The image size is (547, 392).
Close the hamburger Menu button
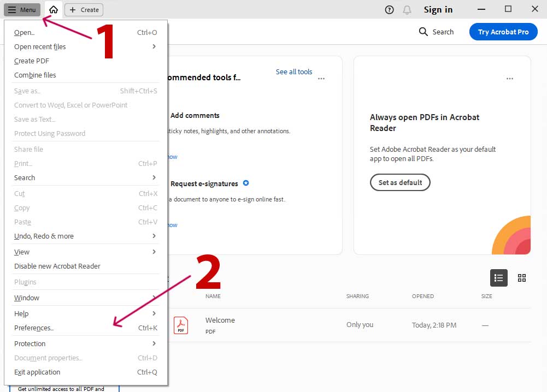22,10
